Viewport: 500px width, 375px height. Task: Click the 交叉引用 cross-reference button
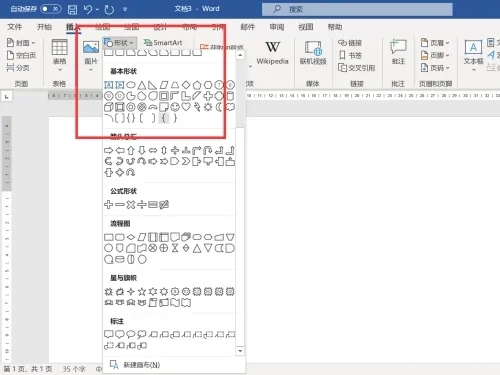pyautogui.click(x=357, y=68)
